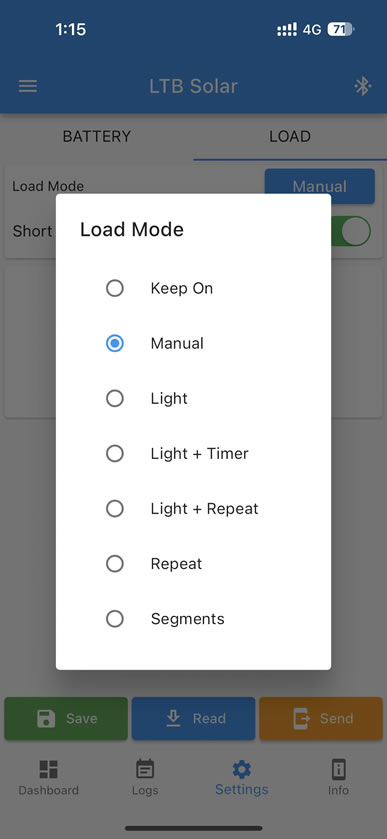Open Dashboard from the bottom bar
The image size is (387, 839).
click(x=49, y=777)
